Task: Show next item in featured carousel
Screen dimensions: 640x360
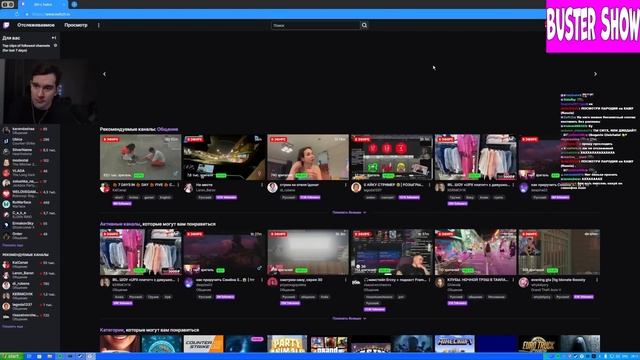Action: [x=595, y=74]
